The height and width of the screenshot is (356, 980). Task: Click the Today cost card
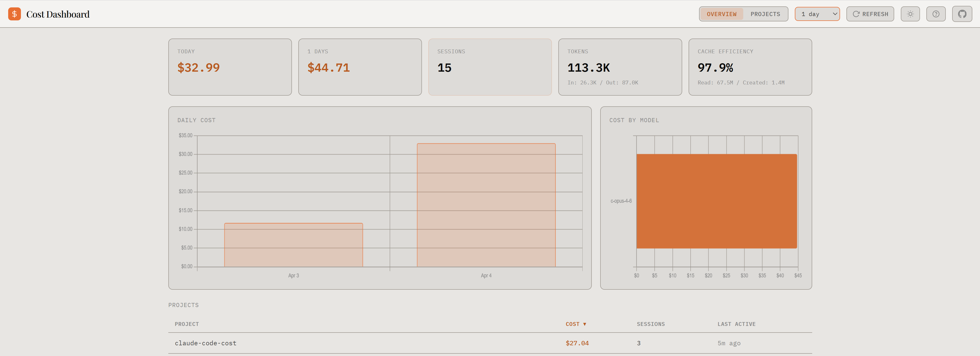[230, 67]
